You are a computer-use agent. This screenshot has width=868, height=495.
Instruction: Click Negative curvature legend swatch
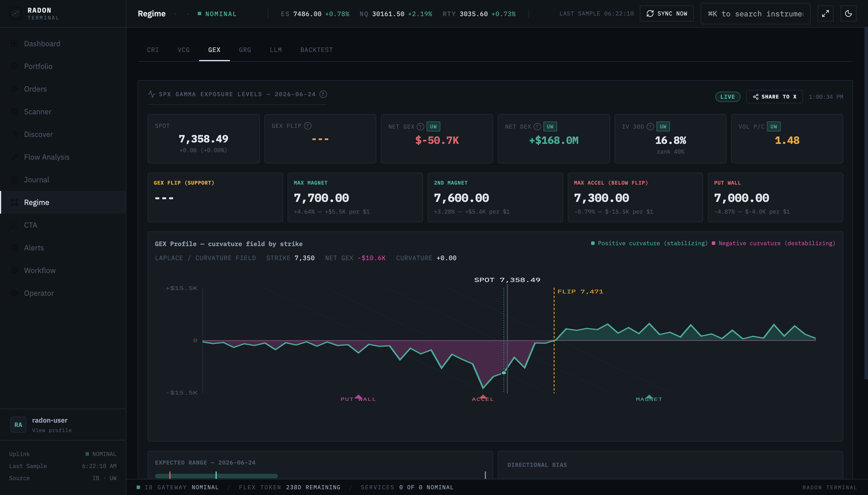click(713, 243)
